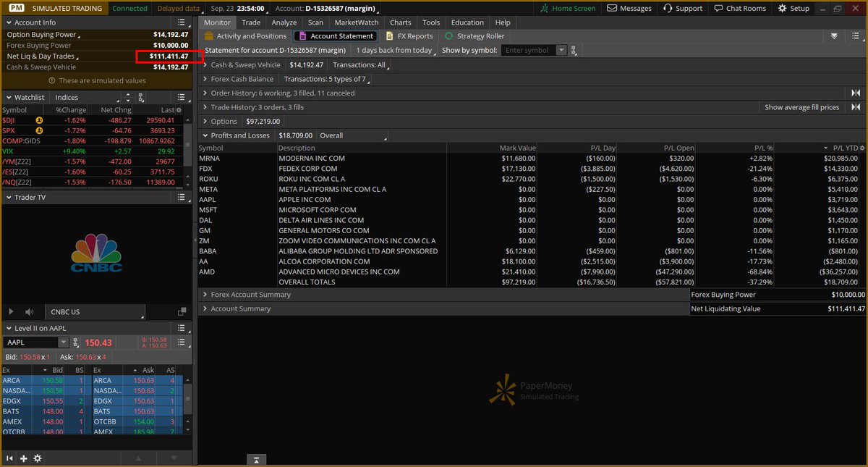Open the Account Info panel menu icon
The height and width of the screenshot is (467, 868).
point(183,22)
